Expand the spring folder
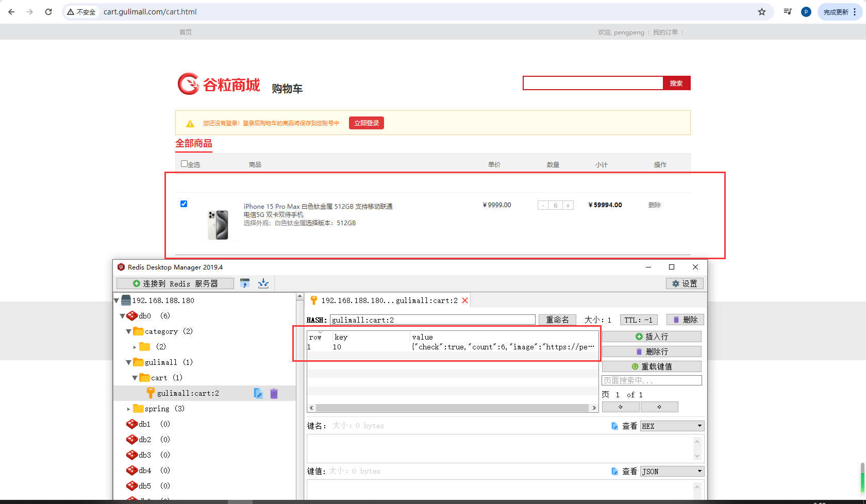 tap(129, 409)
